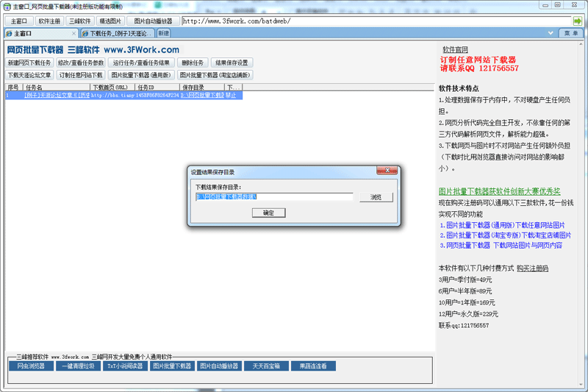Click 结果保存设置 button
Screen dimensions: 588x392
click(232, 63)
